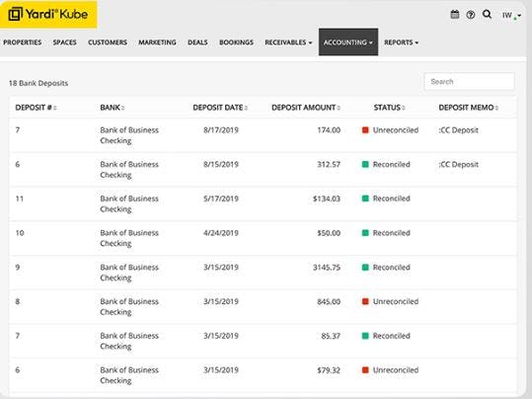
Task: Click the help question mark icon
Action: click(x=471, y=15)
